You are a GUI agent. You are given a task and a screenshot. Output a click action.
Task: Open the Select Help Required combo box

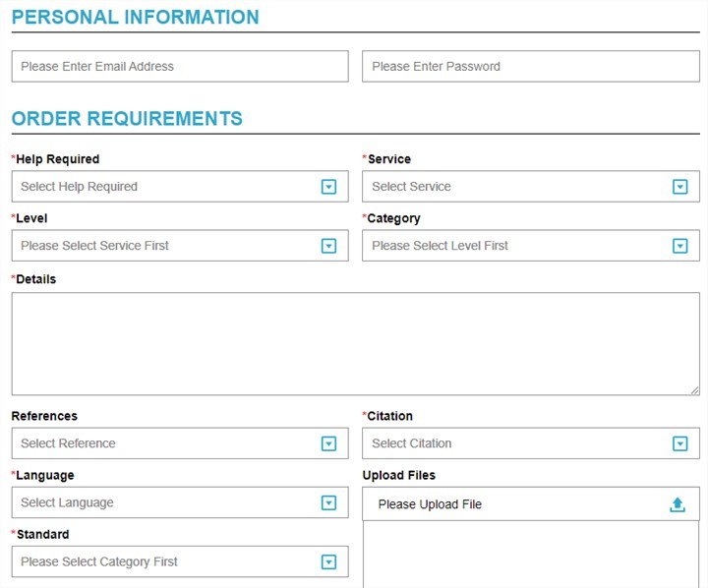point(180,187)
